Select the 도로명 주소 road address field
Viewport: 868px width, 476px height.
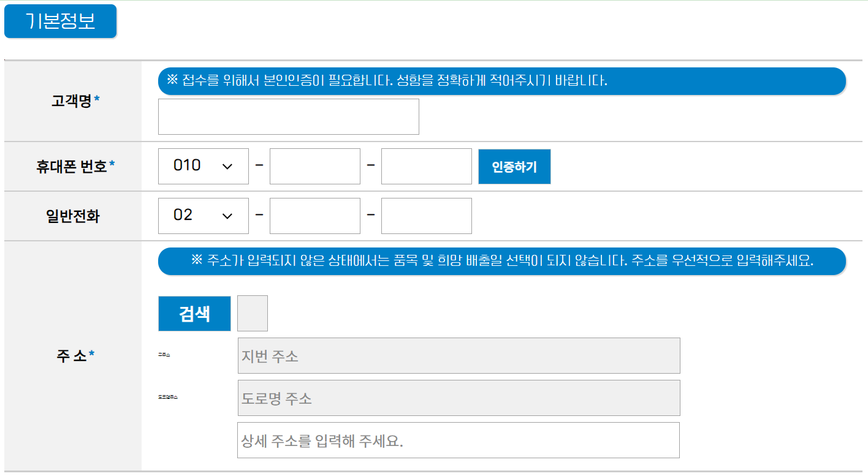(458, 398)
